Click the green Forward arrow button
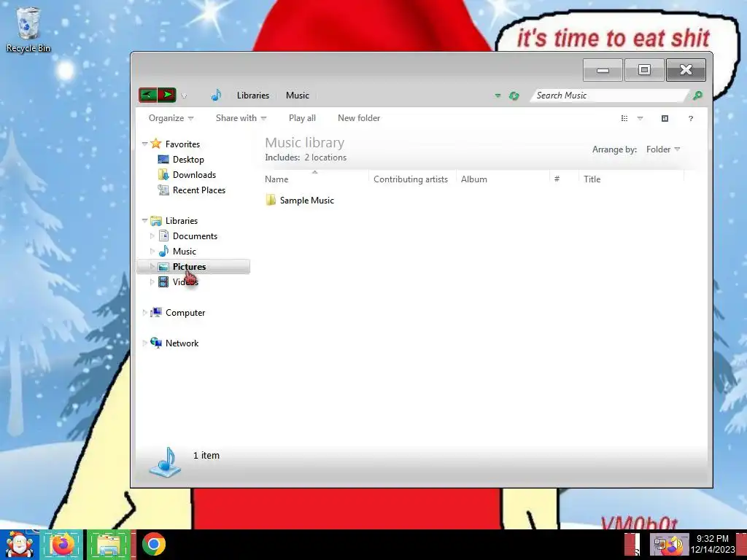The image size is (747, 560). [167, 95]
